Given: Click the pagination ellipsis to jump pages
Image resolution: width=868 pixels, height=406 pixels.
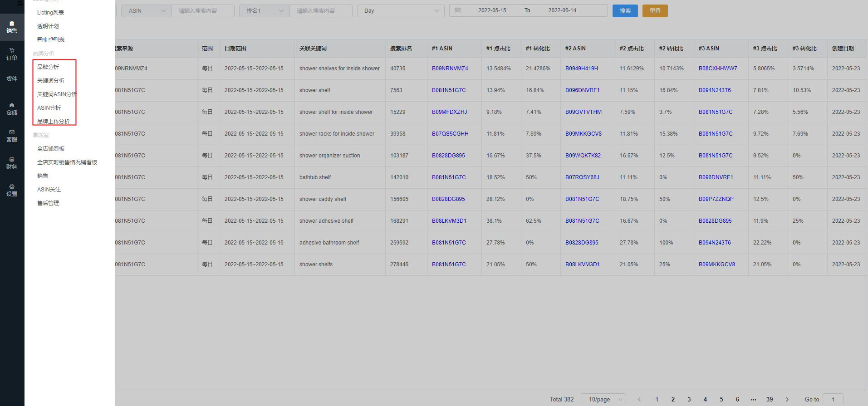Looking at the screenshot, I should tap(753, 399).
